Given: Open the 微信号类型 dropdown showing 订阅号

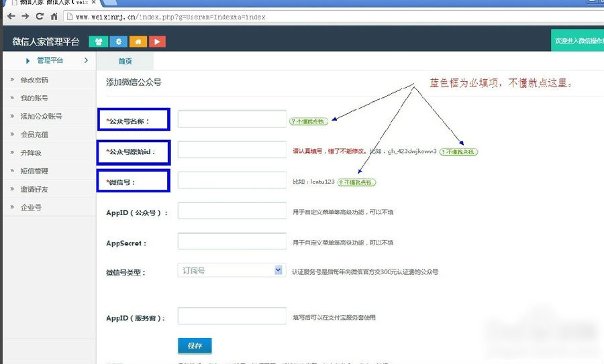Looking at the screenshot, I should pos(232,270).
